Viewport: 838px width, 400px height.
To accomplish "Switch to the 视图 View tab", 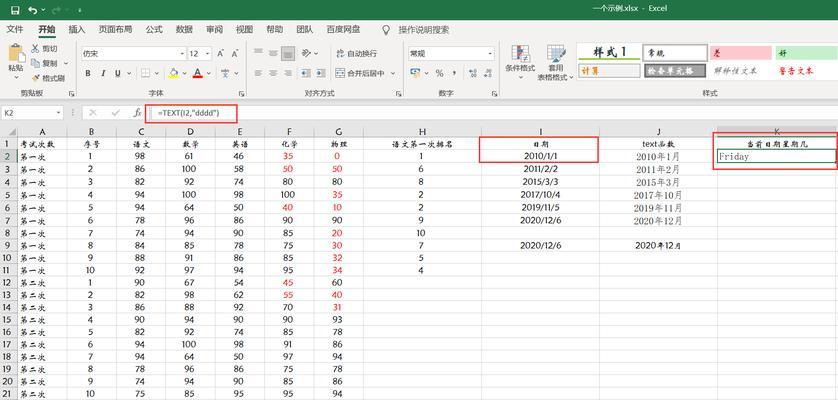I will pos(244,29).
